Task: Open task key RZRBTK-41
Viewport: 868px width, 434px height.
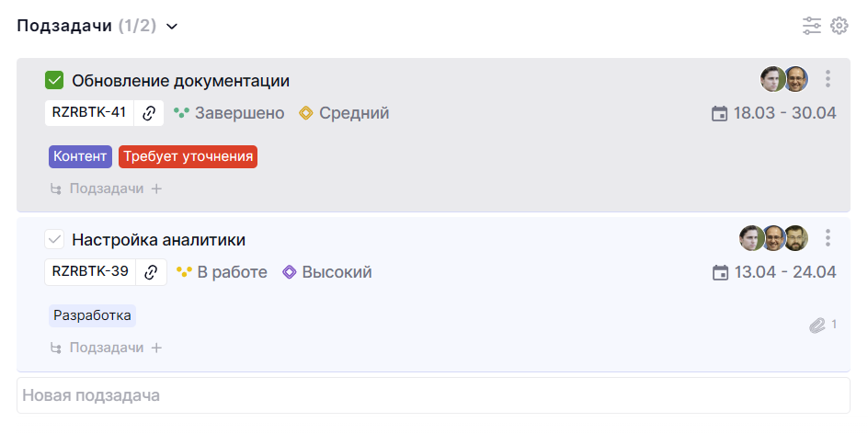Action: 89,113
